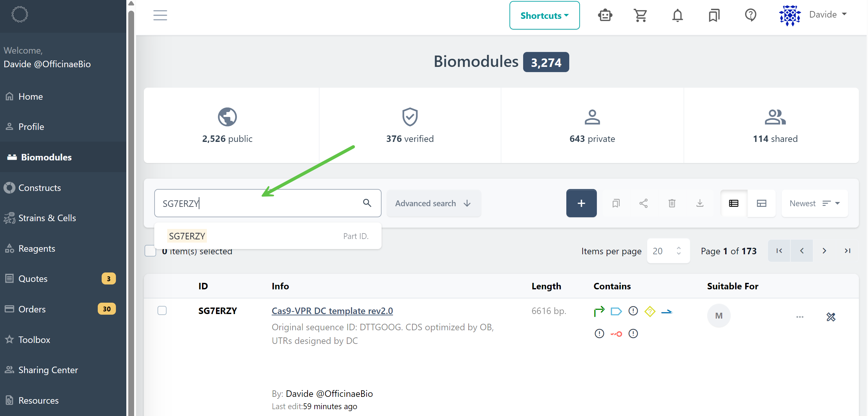Expand Advanced search options
The height and width of the screenshot is (416, 868).
(x=433, y=203)
